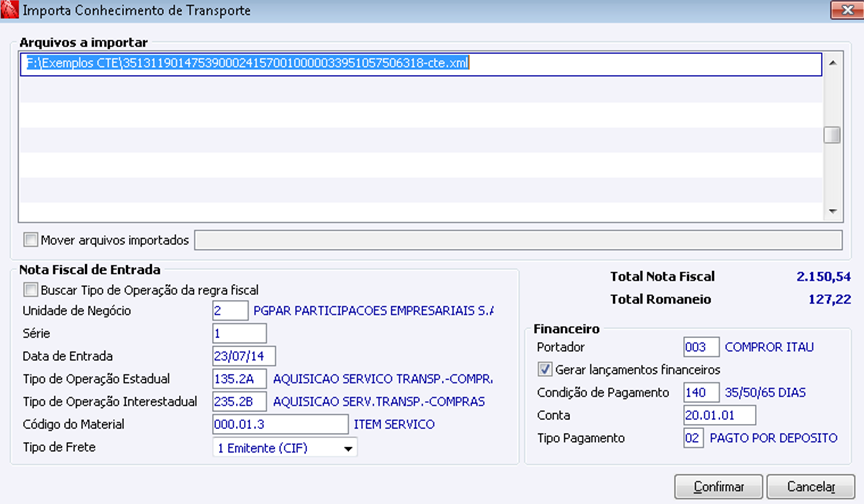Uncheck Gerar lançamentos financeiros

tap(544, 369)
